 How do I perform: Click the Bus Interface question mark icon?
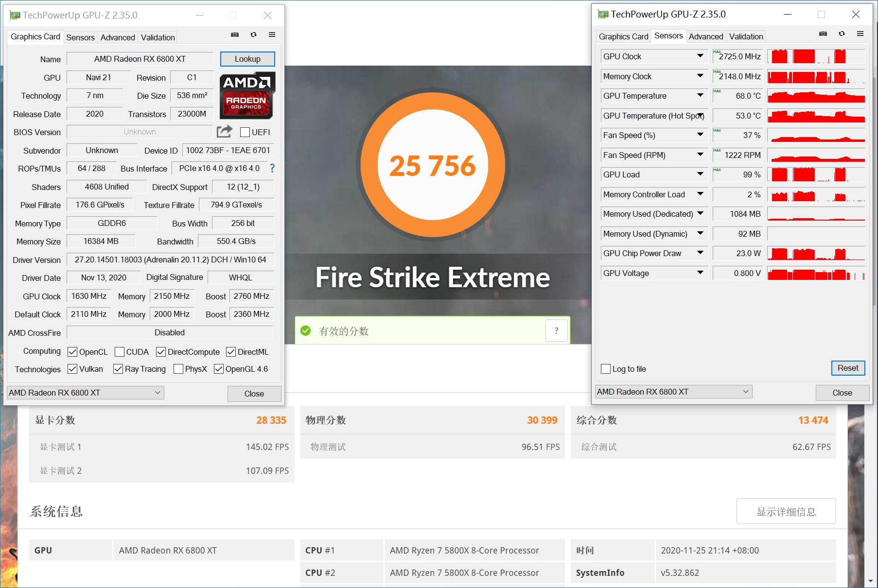pos(272,168)
